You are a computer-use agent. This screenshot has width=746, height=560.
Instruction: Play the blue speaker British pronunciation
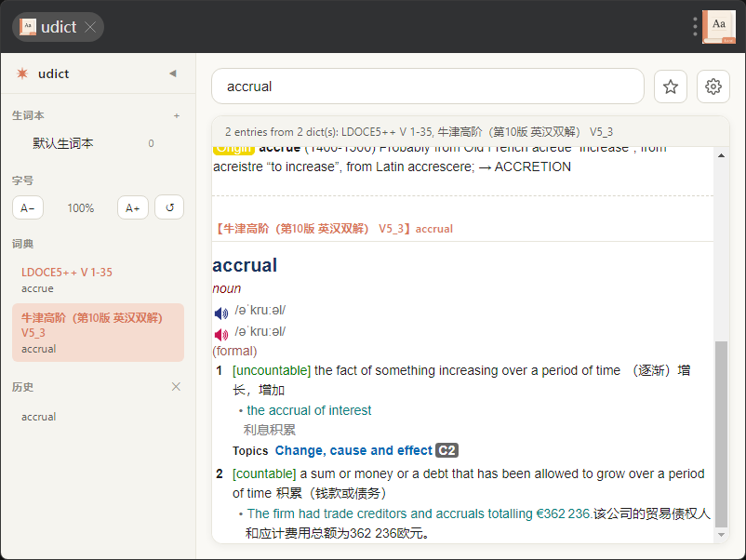(221, 313)
